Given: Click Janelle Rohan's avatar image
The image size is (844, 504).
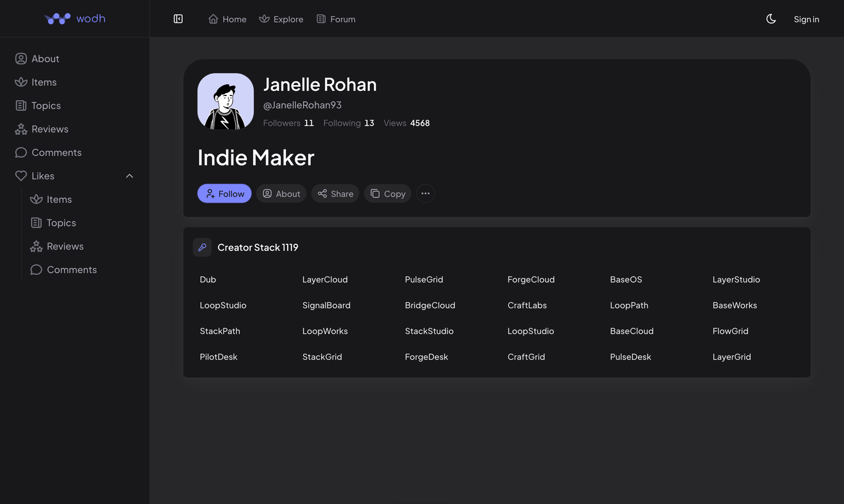Looking at the screenshot, I should coord(226,101).
